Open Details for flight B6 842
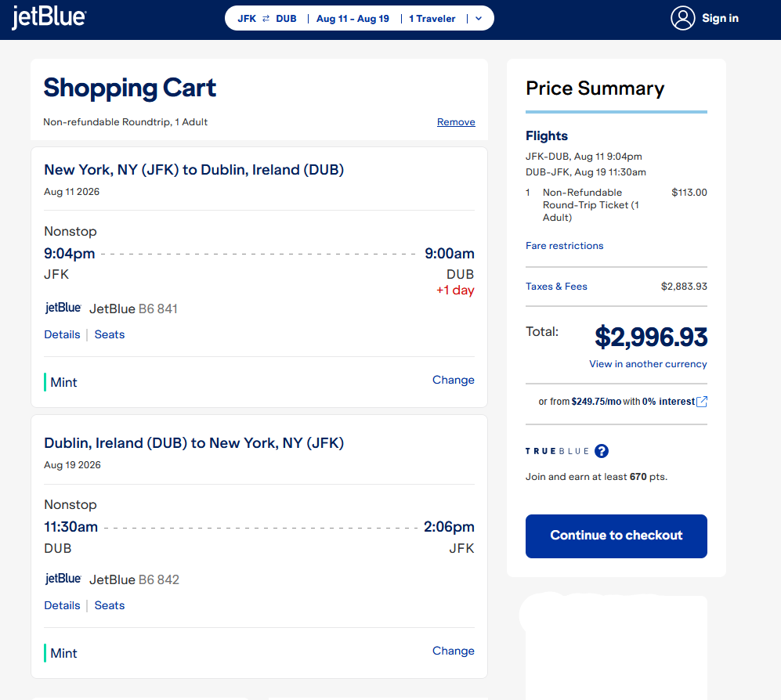Screen dimensions: 781x700 tap(62, 605)
